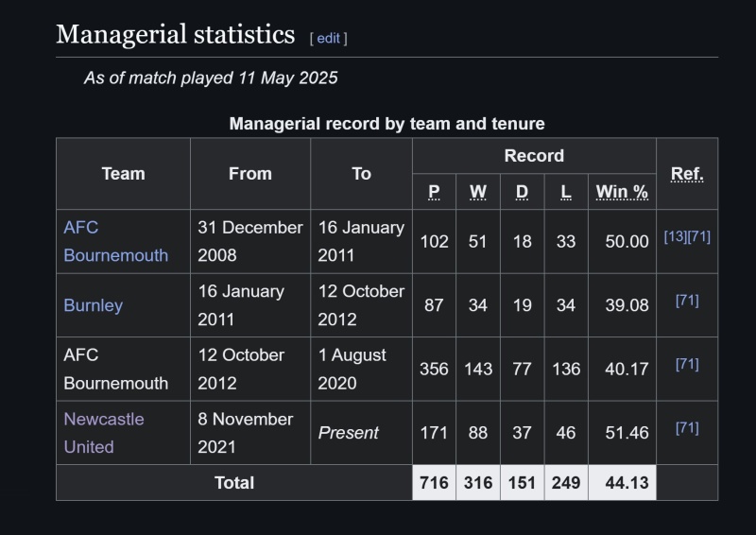Click the 'D' column header abbreviation
756x535 pixels.
tap(523, 192)
